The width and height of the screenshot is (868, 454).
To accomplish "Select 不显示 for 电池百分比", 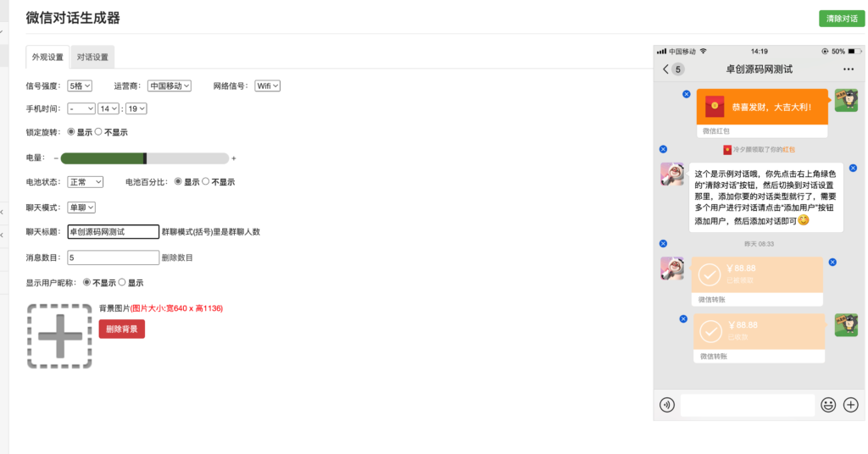I will click(x=206, y=181).
